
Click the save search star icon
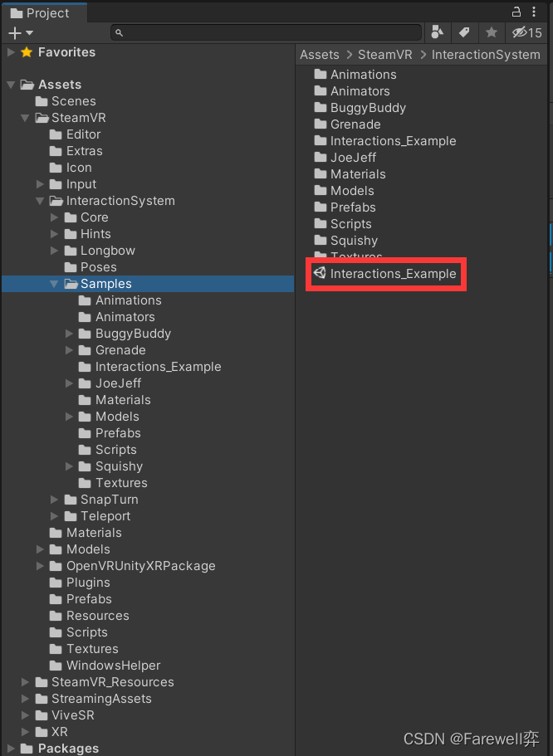492,32
